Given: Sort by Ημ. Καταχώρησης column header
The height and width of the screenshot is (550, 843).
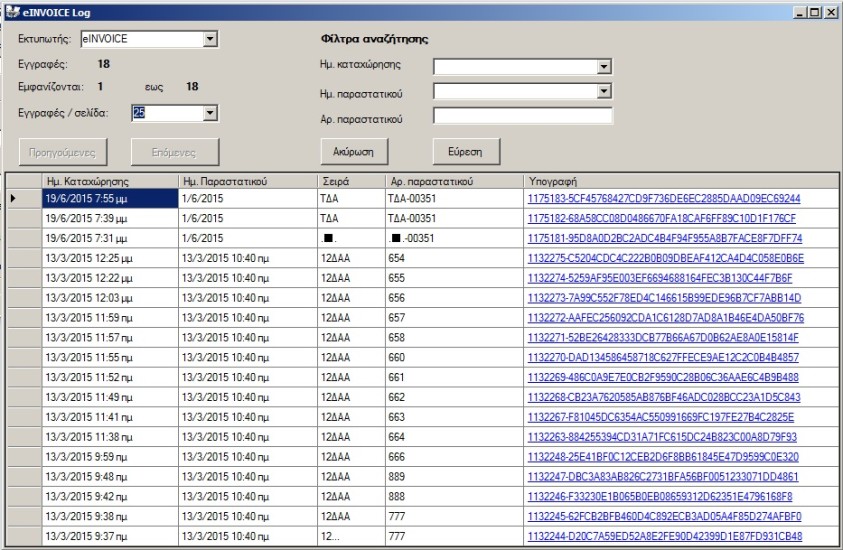Looking at the screenshot, I should 110,181.
